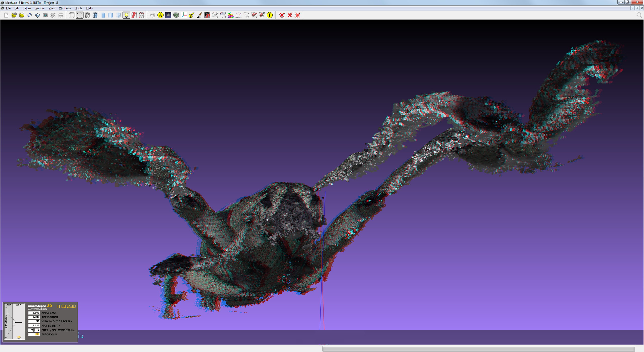The image size is (644, 352).
Task: Click the Reference dotted points icon
Action: click(238, 15)
